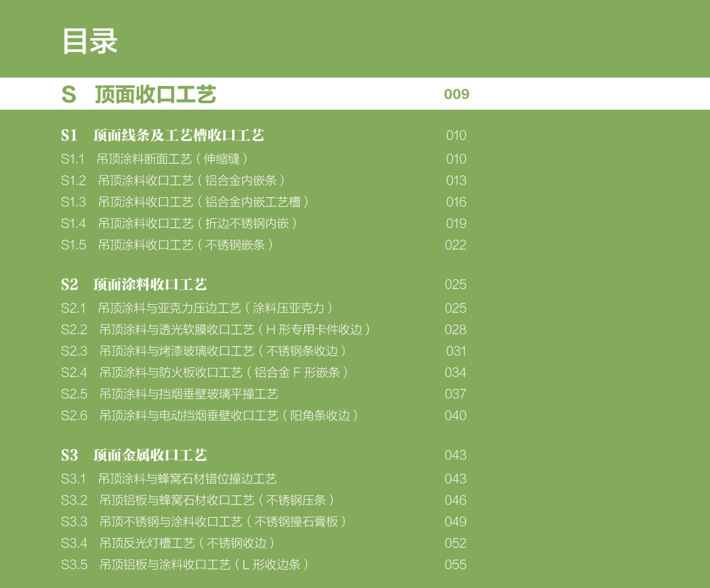The image size is (710, 588).
Task: Click page number 016
Action: coord(456,202)
